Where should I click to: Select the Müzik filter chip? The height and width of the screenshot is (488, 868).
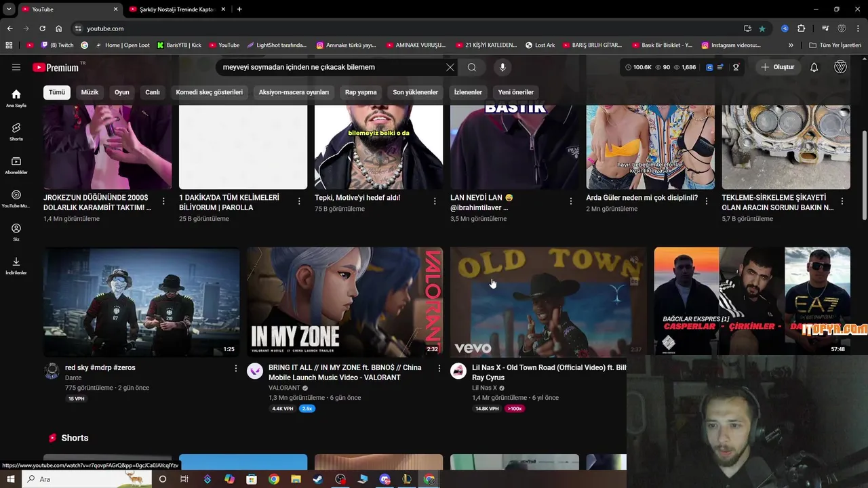pyautogui.click(x=90, y=92)
